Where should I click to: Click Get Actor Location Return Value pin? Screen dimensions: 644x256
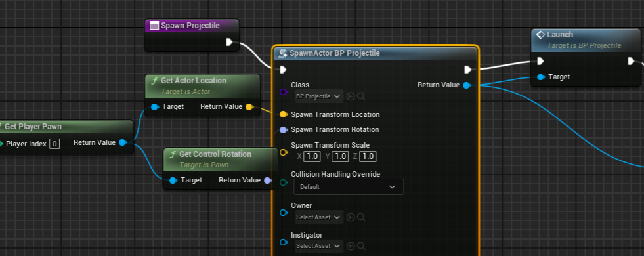(249, 107)
